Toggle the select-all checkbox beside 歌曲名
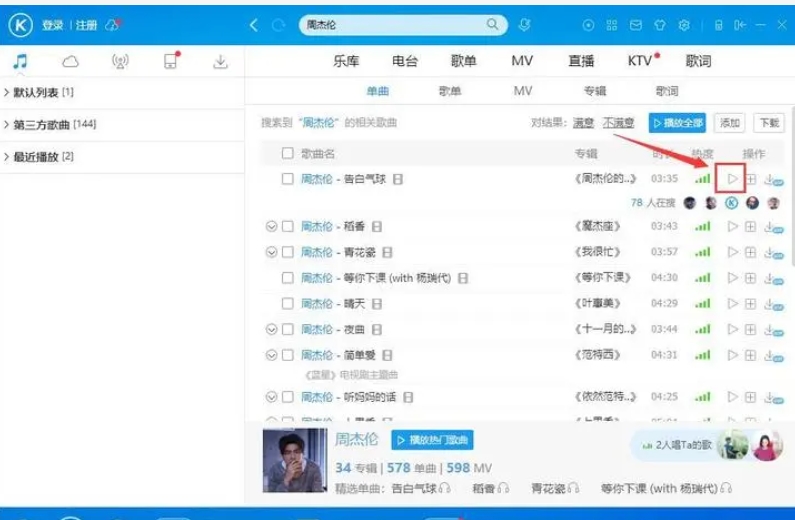 click(287, 154)
